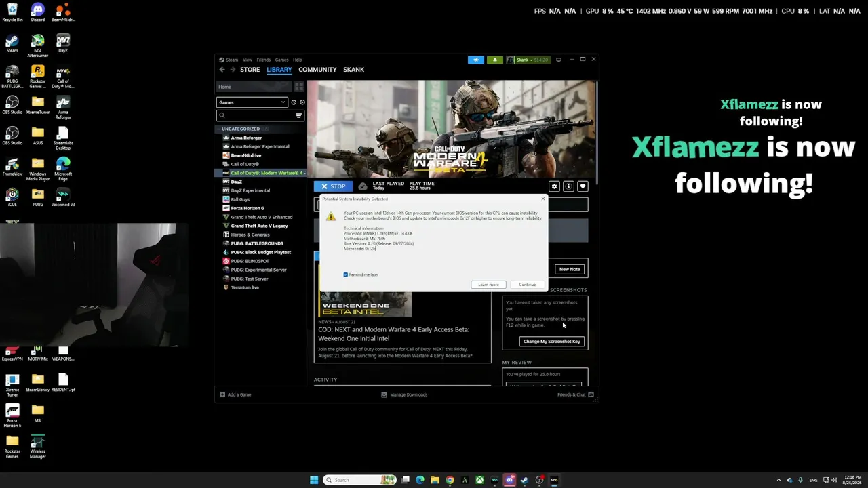Click the Windows taskbar Search box
The image size is (868, 488).
359,480
